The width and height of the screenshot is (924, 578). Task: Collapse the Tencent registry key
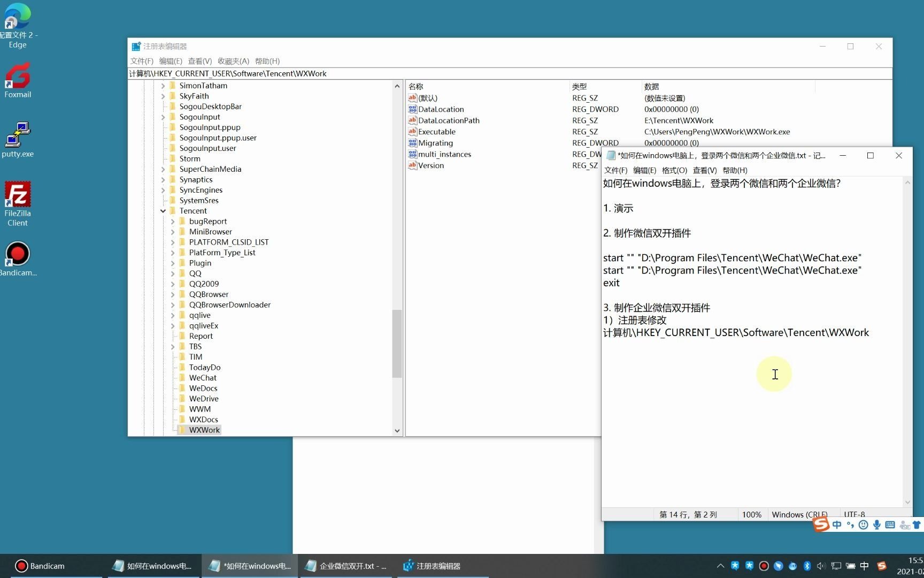163,211
